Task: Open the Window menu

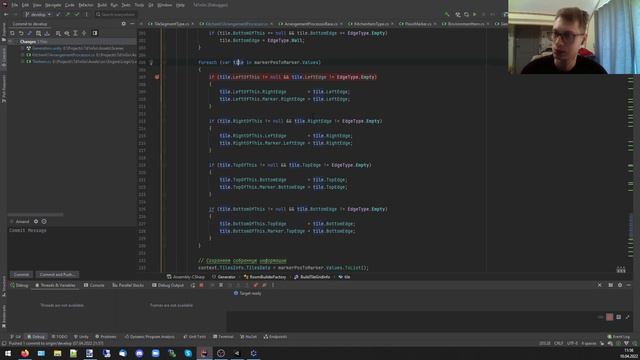Action: (x=164, y=5)
